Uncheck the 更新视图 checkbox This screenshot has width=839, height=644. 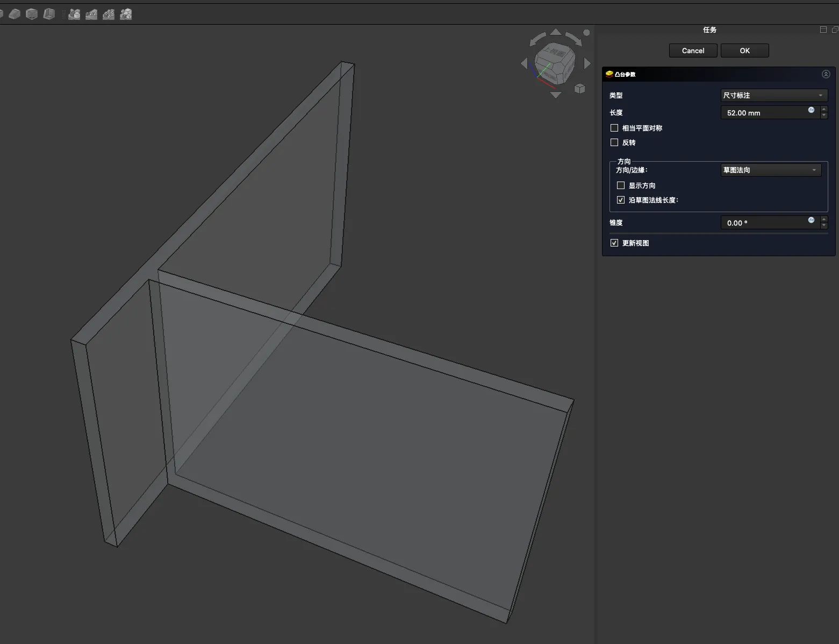point(614,243)
